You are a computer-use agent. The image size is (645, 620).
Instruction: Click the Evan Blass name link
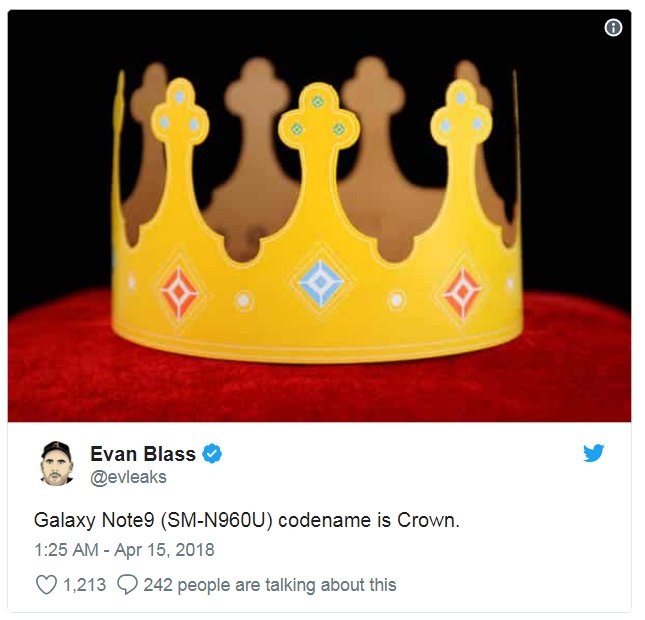(x=143, y=455)
